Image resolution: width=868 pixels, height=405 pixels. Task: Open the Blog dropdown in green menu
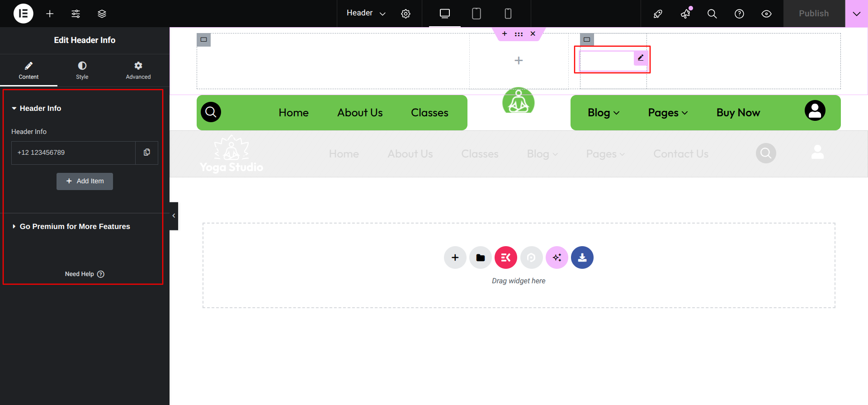[x=604, y=113]
